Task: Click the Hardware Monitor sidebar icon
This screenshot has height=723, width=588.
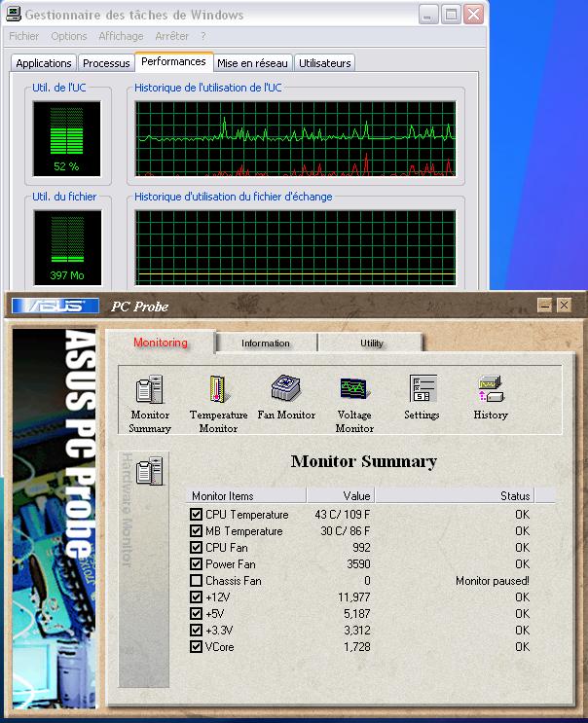Action: [x=149, y=472]
